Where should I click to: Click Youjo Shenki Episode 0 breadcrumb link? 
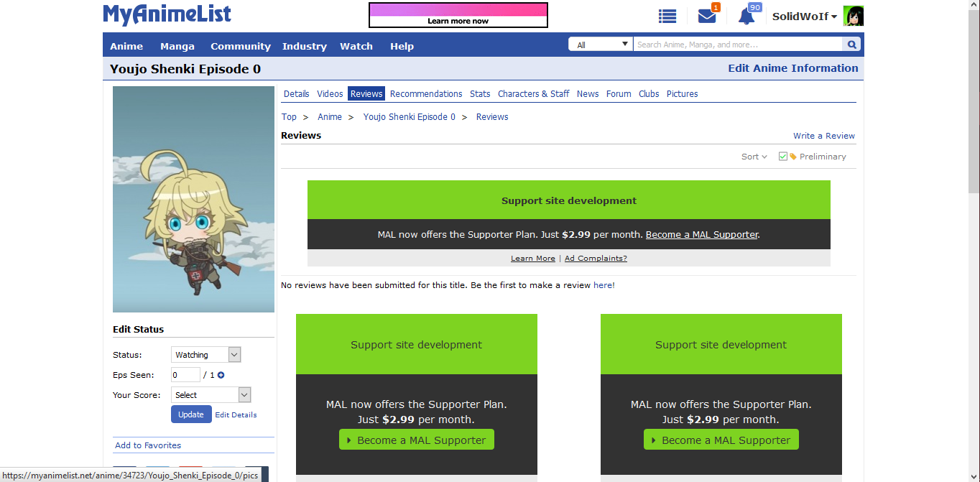pyautogui.click(x=410, y=117)
